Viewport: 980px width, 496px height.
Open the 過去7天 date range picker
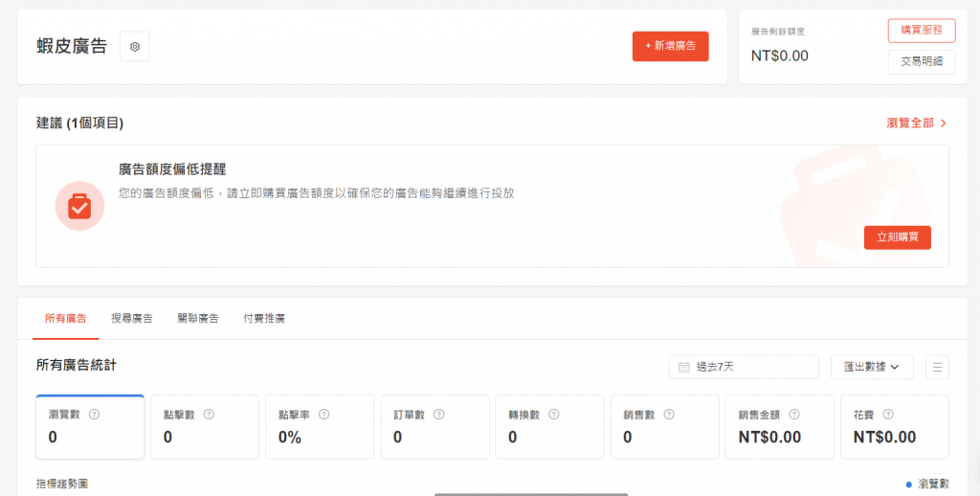pos(744,367)
